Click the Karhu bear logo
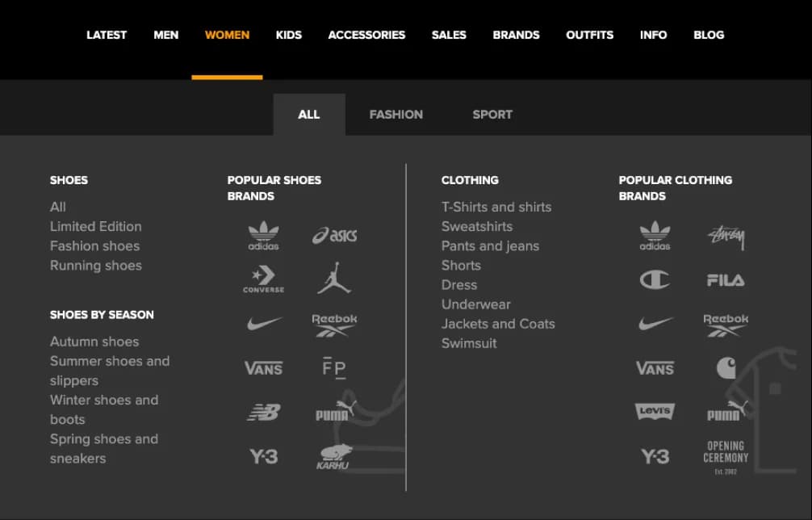The width and height of the screenshot is (812, 520). tap(333, 457)
